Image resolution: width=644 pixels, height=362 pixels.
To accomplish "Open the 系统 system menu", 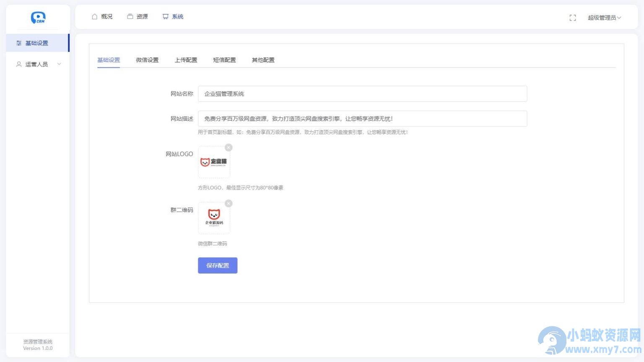I will (x=173, y=16).
